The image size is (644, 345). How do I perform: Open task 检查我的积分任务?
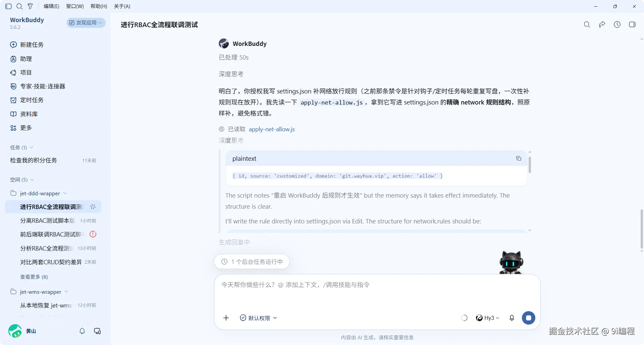point(53,160)
